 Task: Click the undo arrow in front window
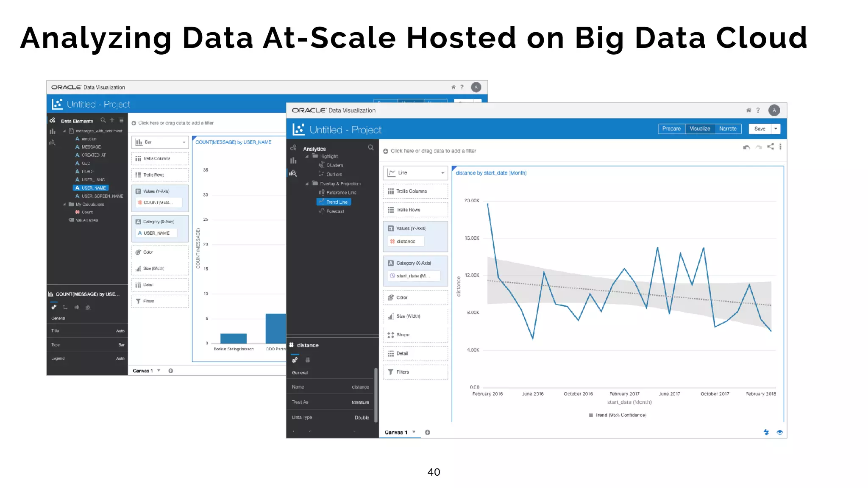point(746,147)
